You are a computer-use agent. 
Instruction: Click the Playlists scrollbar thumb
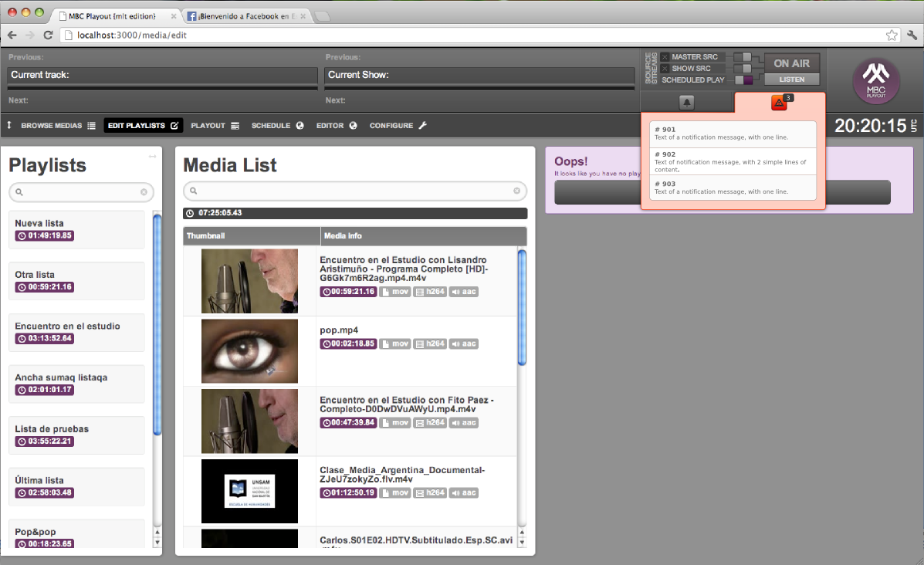point(157,325)
